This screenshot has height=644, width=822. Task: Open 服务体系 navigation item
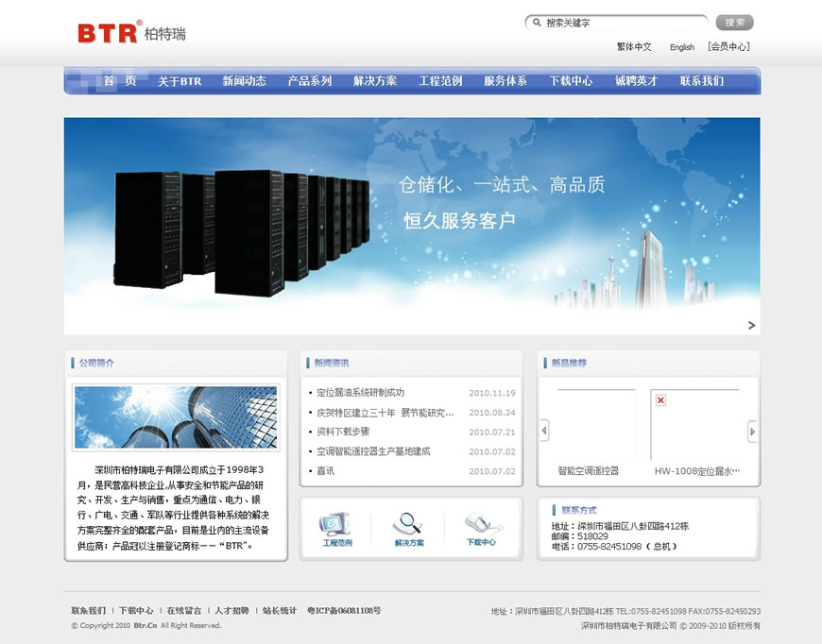pyautogui.click(x=505, y=80)
